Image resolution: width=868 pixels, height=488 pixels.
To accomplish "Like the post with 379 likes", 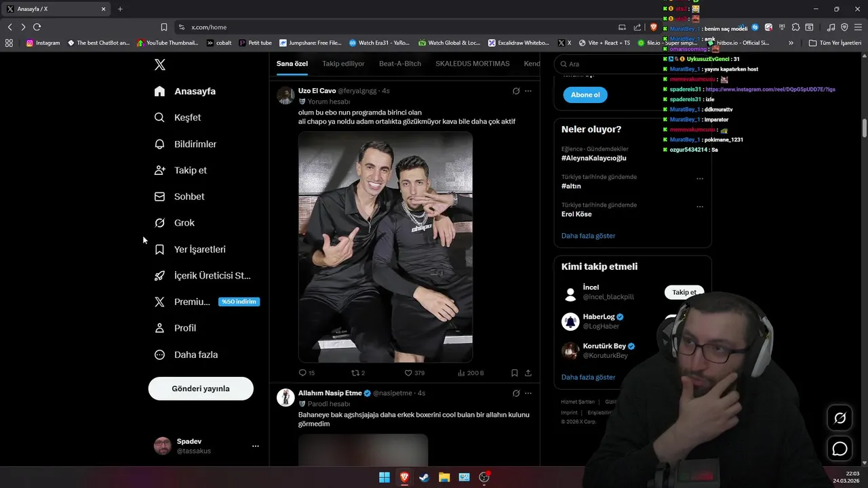I will 414,373.
